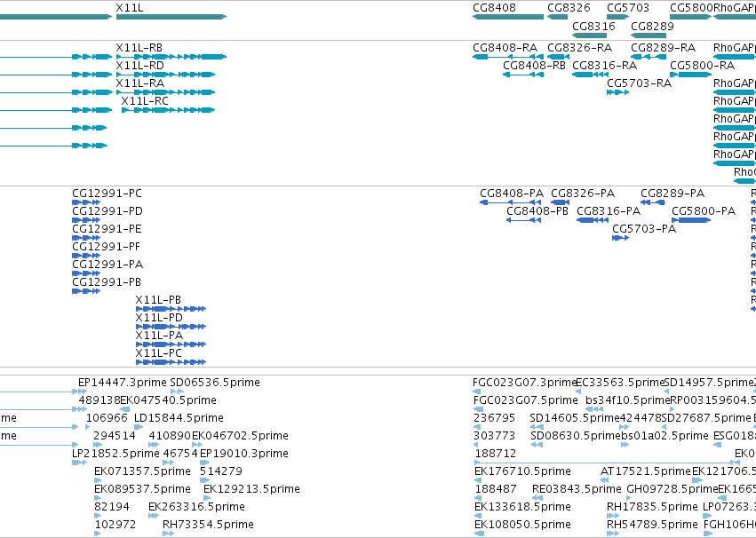This screenshot has height=538, width=756.
Task: Open the CG8408-RA transcript label
Action: pyautogui.click(x=505, y=48)
